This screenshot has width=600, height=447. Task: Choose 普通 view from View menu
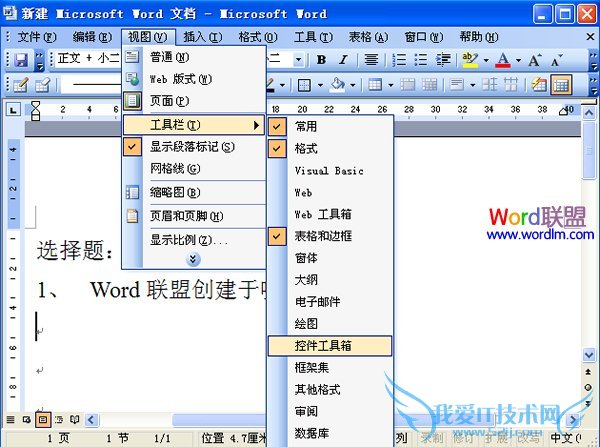194,57
